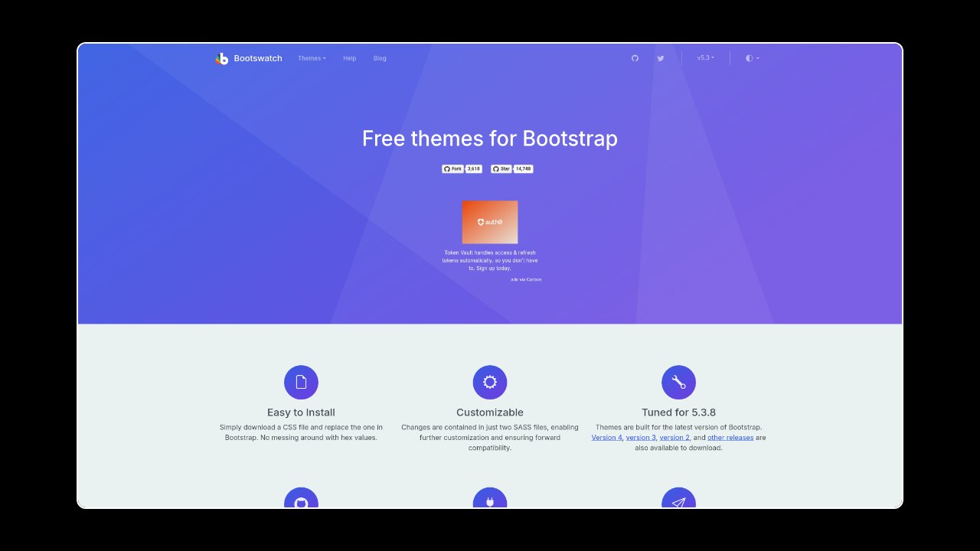Follow the version 3 link
Viewport: 980px width, 551px height.
(x=641, y=438)
